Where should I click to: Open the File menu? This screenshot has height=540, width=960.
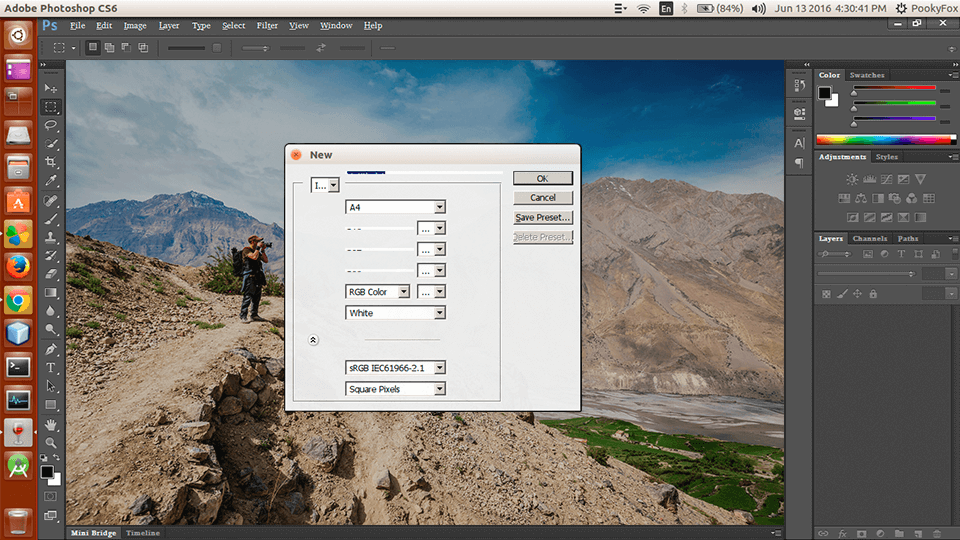pyautogui.click(x=77, y=26)
